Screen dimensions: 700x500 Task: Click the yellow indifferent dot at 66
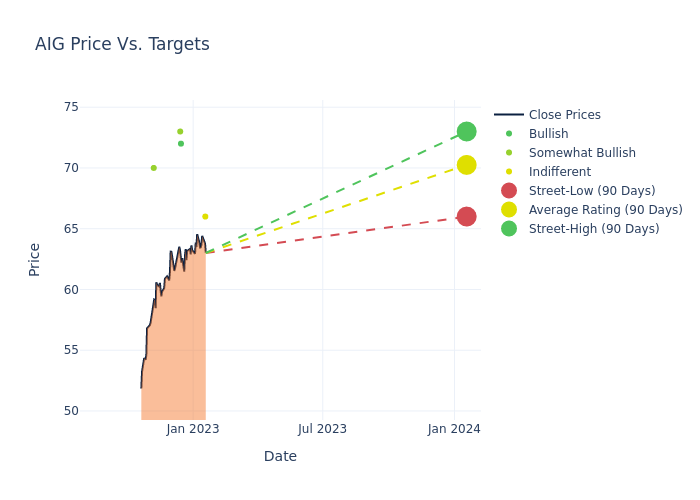pyautogui.click(x=205, y=216)
